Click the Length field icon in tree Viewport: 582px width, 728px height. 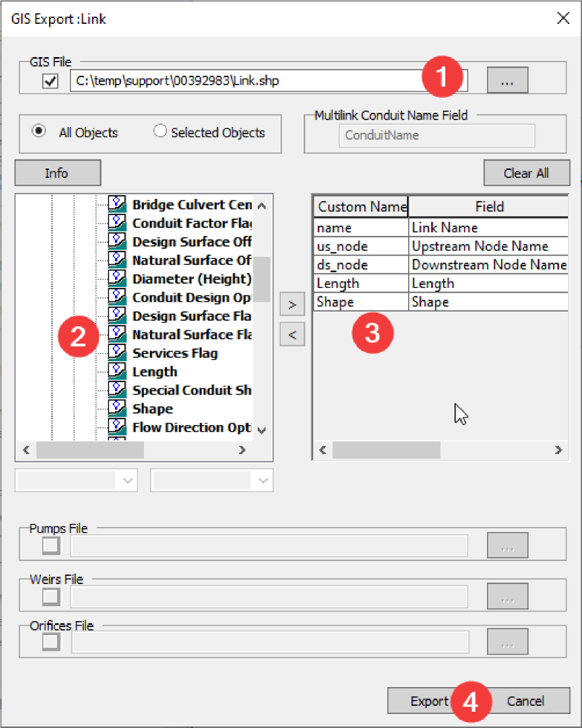[117, 371]
